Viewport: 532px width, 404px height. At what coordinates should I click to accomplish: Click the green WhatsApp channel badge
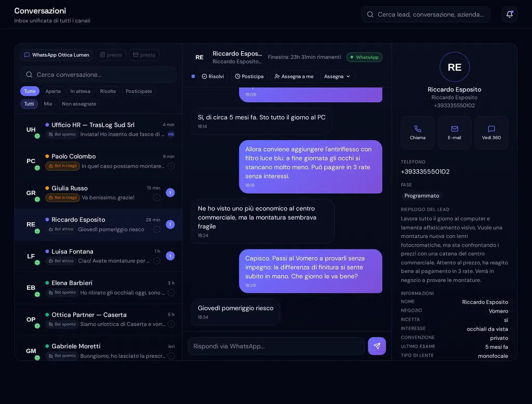pyautogui.click(x=364, y=57)
